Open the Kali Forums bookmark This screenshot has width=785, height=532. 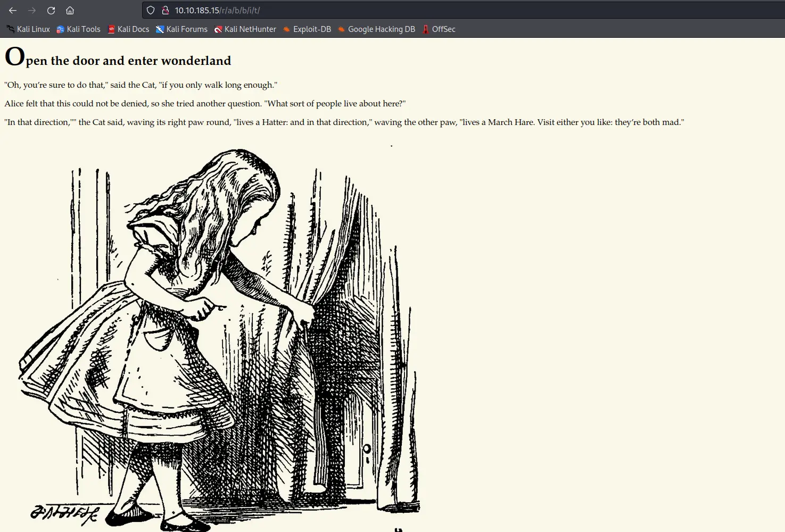181,29
